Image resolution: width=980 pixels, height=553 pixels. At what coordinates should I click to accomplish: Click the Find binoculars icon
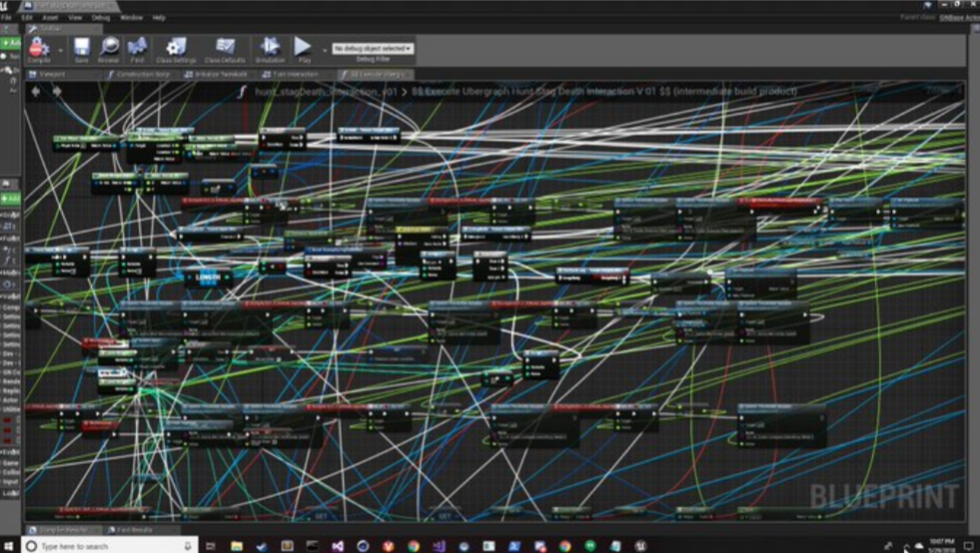pos(137,49)
